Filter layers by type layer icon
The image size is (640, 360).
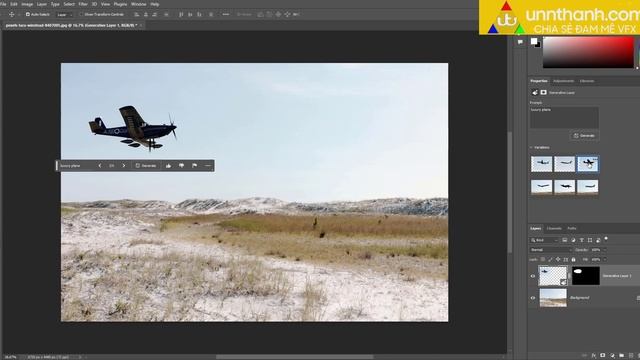(581, 240)
